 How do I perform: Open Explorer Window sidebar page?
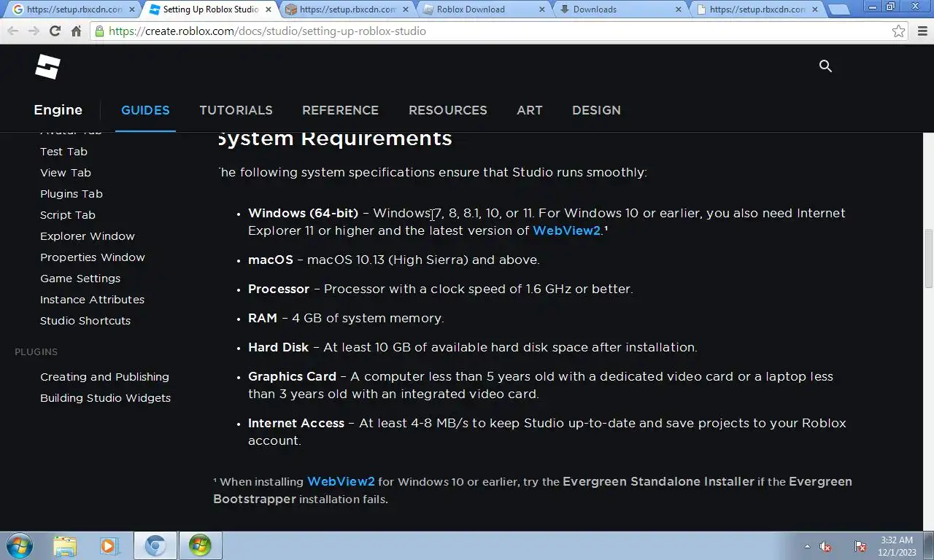click(88, 236)
